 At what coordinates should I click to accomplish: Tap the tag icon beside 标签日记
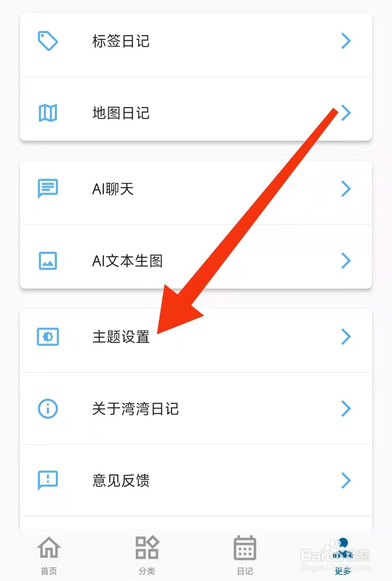pyautogui.click(x=48, y=41)
